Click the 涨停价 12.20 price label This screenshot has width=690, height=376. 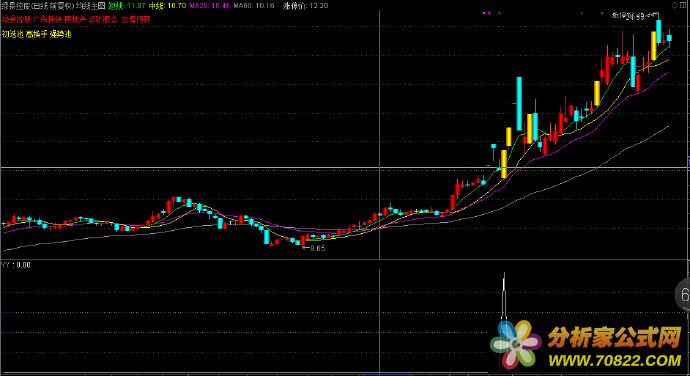pyautogui.click(x=305, y=6)
